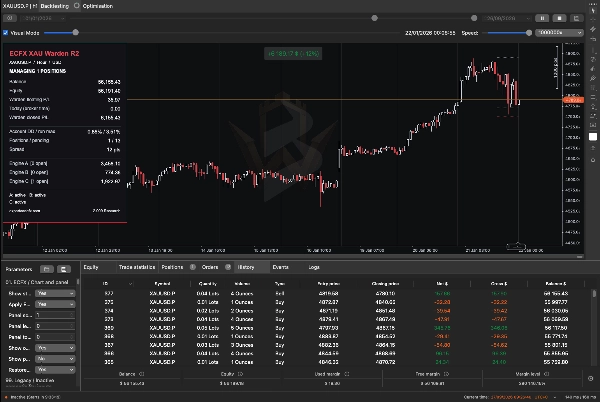600x402 pixels.
Task: Open the white color swatch in drawing toolbar
Action: tap(593, 137)
